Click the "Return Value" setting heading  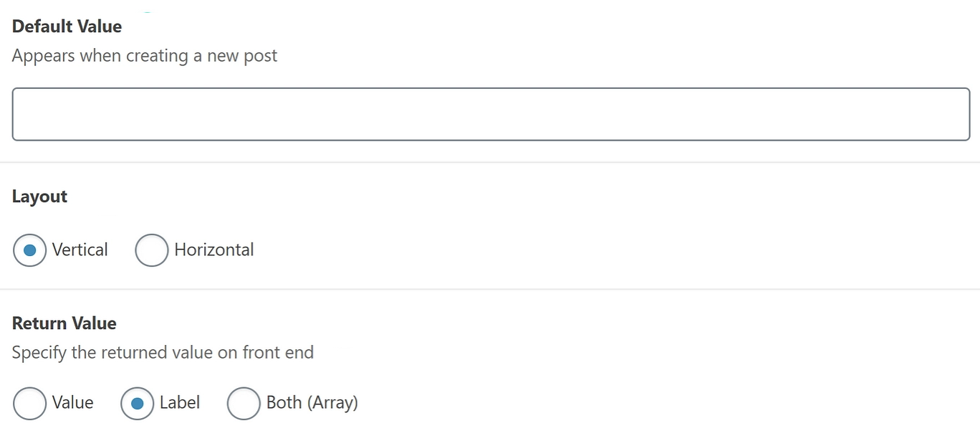[x=64, y=323]
